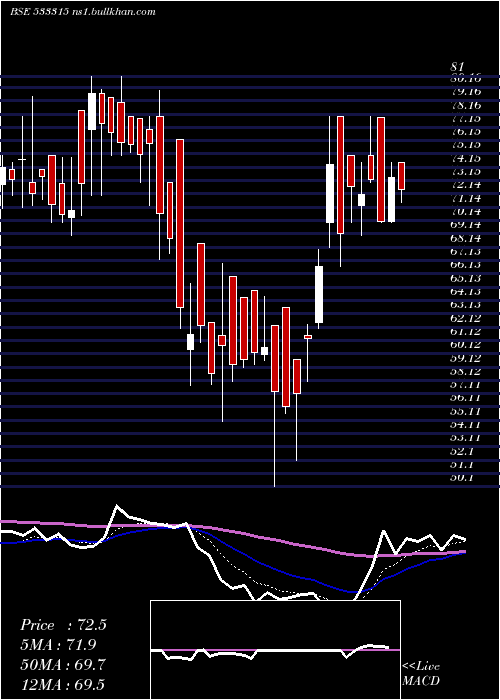Select the 78.16 price level label
This screenshot has height=700, width=500.
point(465,105)
